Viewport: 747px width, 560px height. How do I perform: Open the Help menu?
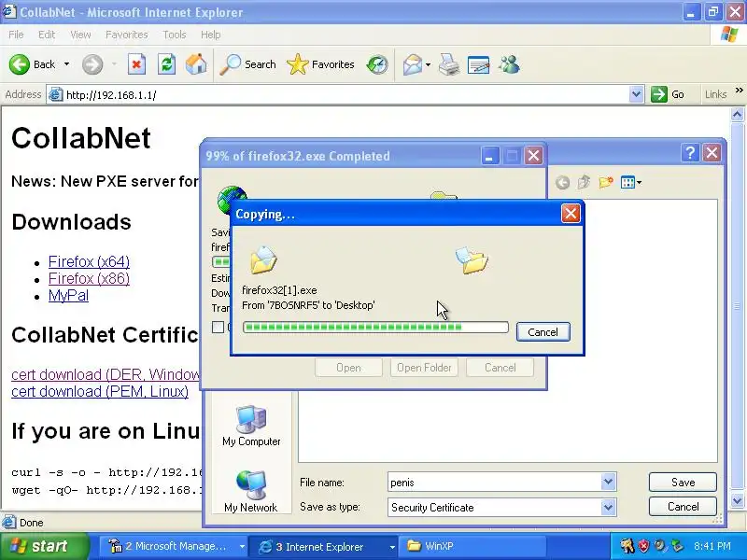[211, 35]
